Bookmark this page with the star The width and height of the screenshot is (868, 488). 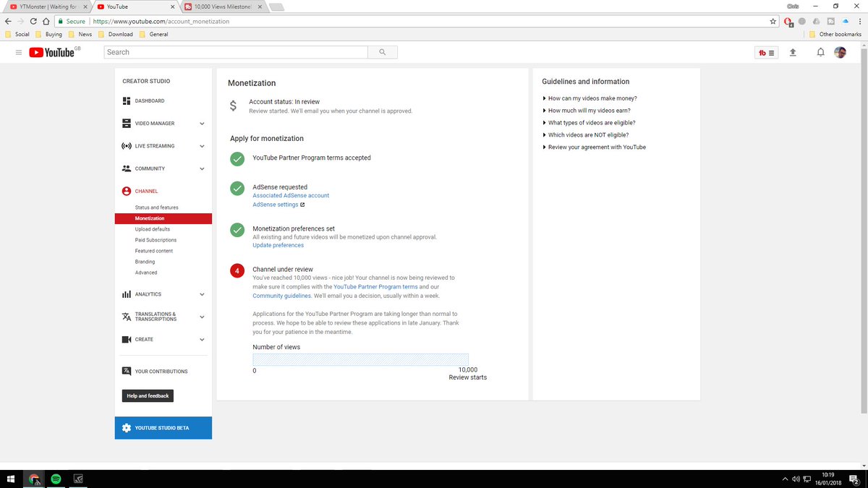point(773,22)
